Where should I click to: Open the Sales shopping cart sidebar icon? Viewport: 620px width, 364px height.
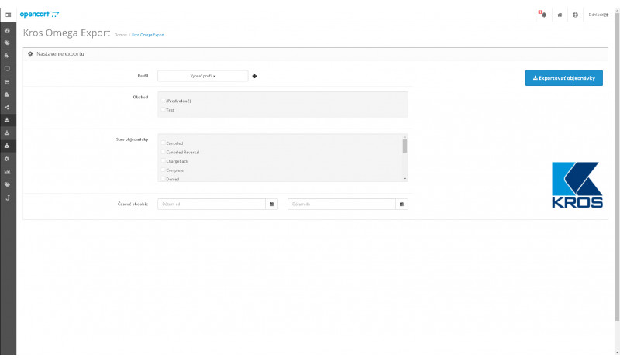point(7,82)
